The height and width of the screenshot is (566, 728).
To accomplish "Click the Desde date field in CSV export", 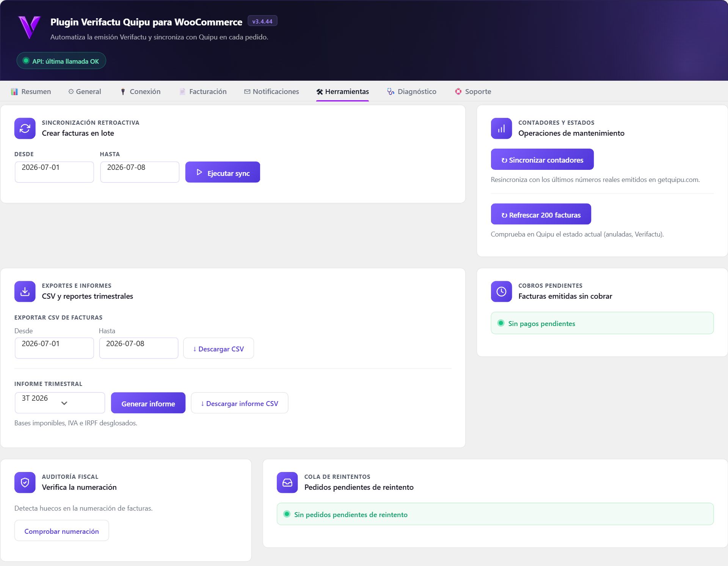I will [54, 348].
